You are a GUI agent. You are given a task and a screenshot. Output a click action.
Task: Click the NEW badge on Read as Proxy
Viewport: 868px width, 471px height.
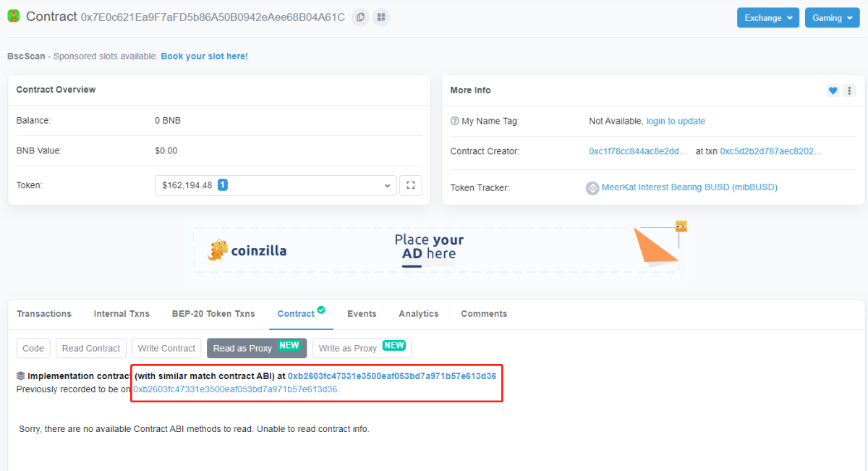(289, 346)
